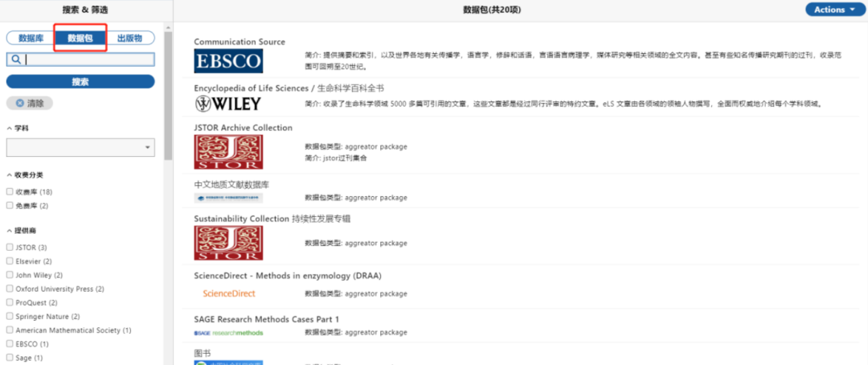The height and width of the screenshot is (365, 868).
Task: Open Encyclopedia of Life Sciences title
Action: click(289, 88)
